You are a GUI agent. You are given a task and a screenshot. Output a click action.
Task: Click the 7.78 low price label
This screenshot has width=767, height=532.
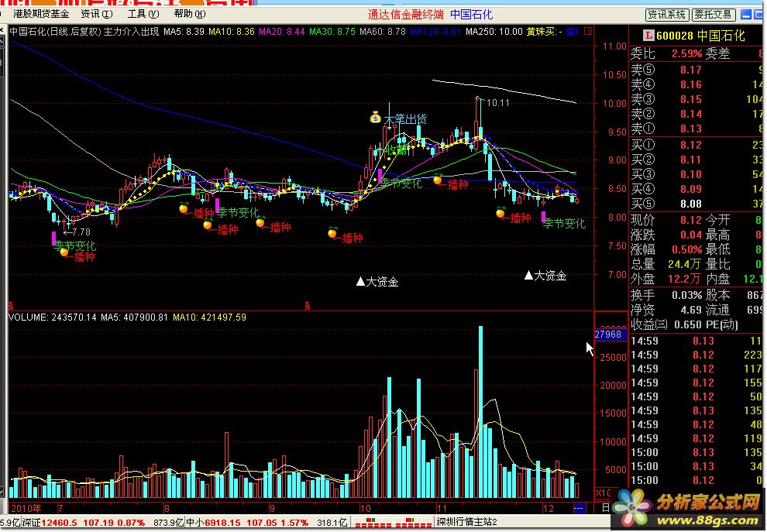click(81, 232)
